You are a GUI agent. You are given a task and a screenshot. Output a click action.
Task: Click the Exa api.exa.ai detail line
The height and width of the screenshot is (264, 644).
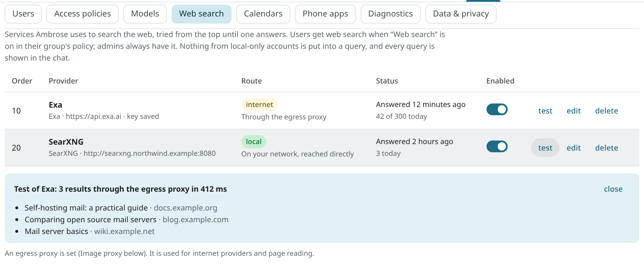[x=104, y=116]
